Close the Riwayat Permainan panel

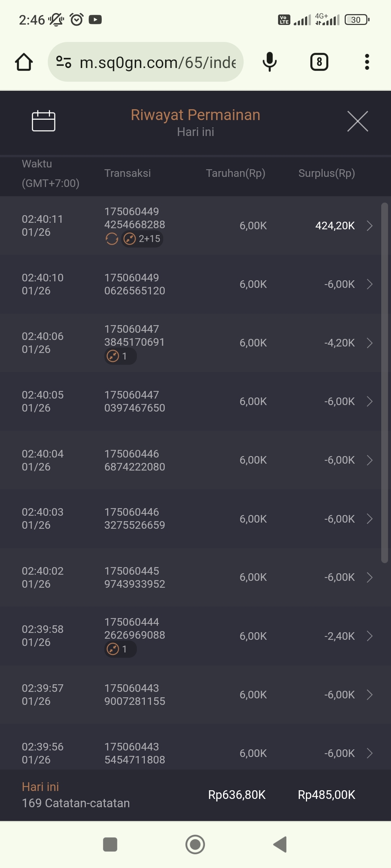tap(357, 121)
